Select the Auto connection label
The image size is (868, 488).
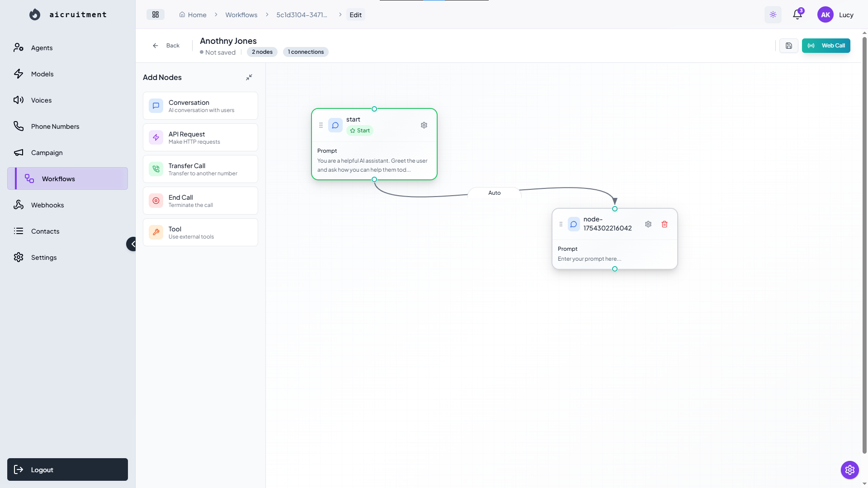pyautogui.click(x=495, y=193)
